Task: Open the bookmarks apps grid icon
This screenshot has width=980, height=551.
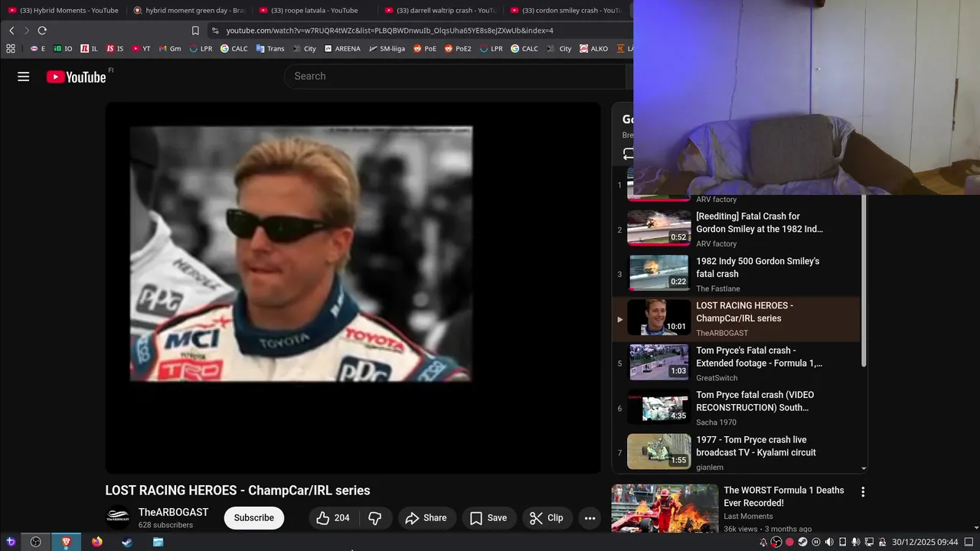Action: [x=11, y=48]
